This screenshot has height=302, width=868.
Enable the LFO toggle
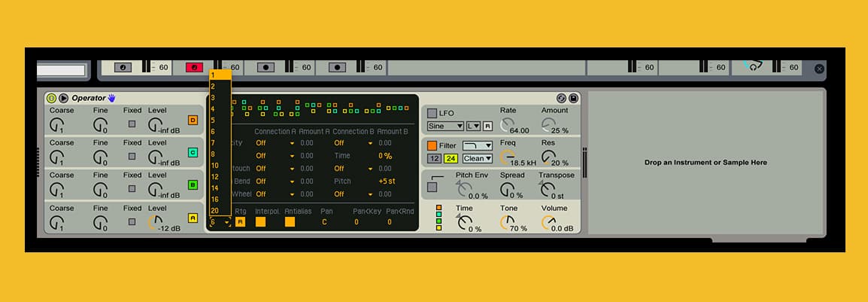point(432,113)
